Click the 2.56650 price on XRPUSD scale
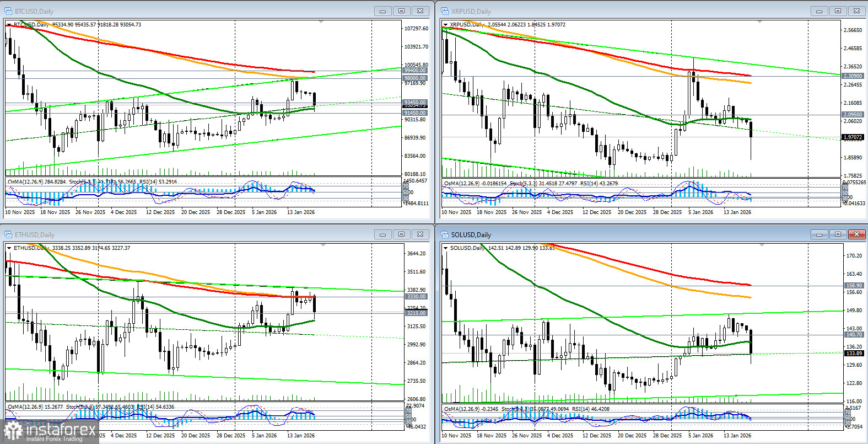This screenshot has width=868, height=444. point(853,31)
